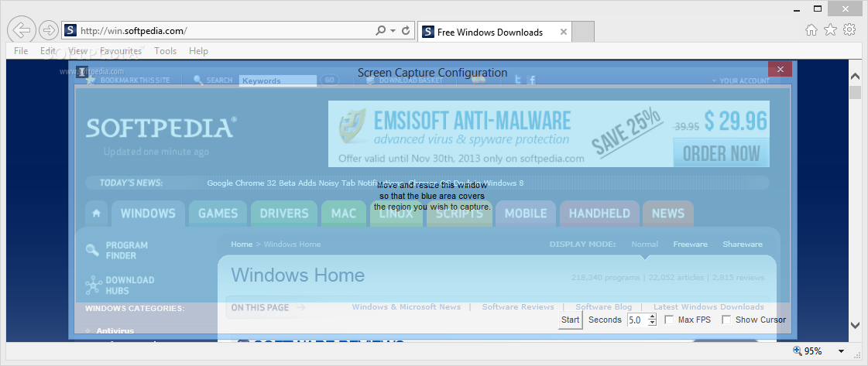
Task: Click Bookmark This Site link
Action: 129,80
